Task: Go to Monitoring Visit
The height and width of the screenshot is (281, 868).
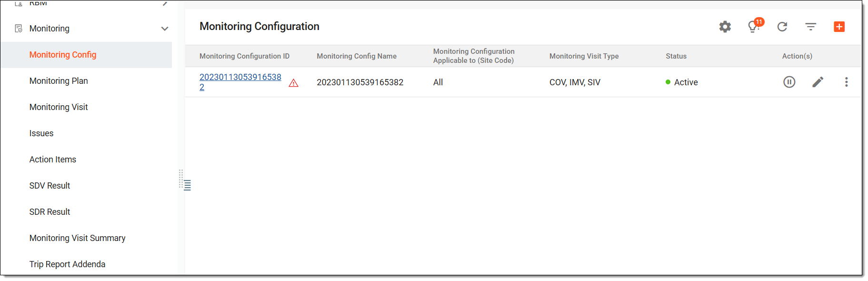Action: coord(59,107)
